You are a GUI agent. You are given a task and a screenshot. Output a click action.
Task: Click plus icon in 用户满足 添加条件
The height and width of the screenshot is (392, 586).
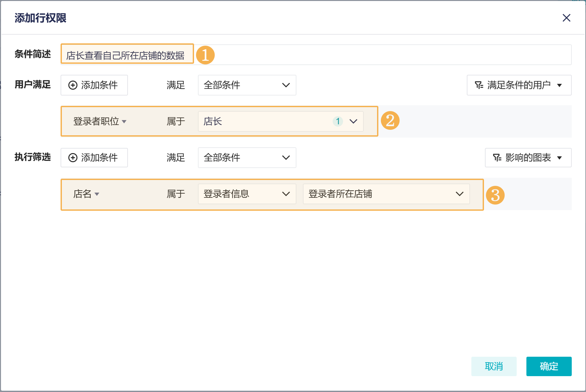(x=73, y=85)
